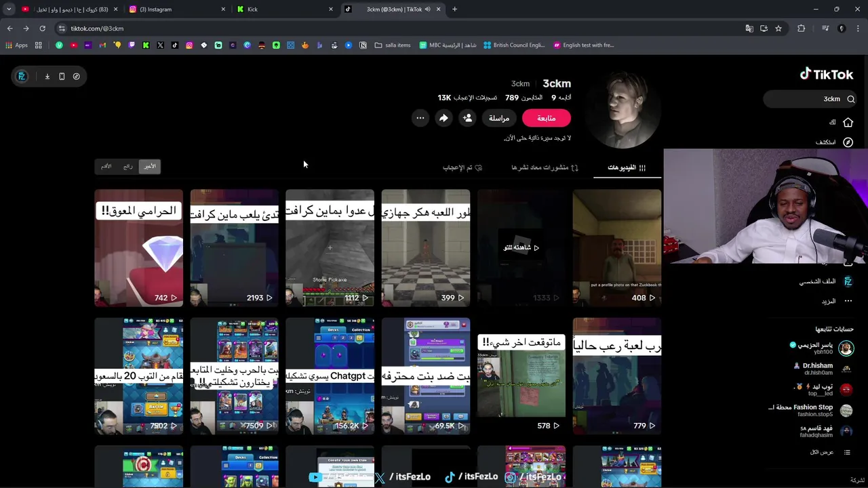Open Fashion Stop followed account
The image size is (868, 488).
[x=810, y=410]
